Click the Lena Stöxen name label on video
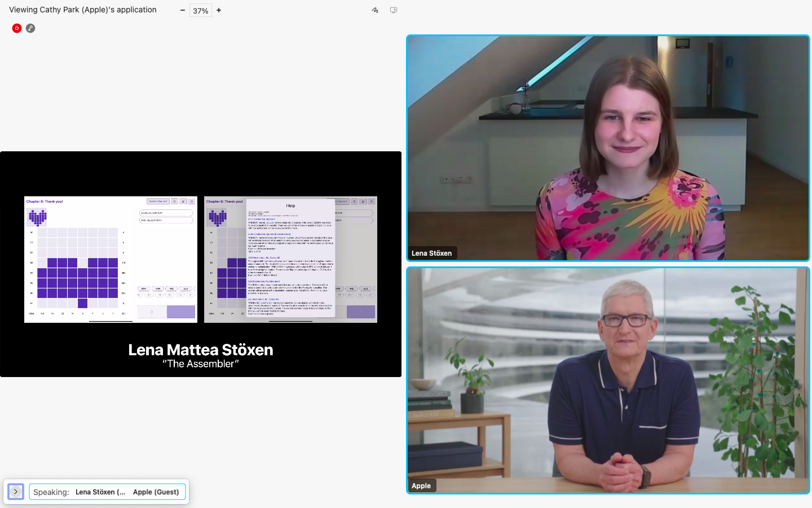The height and width of the screenshot is (508, 812). (431, 253)
